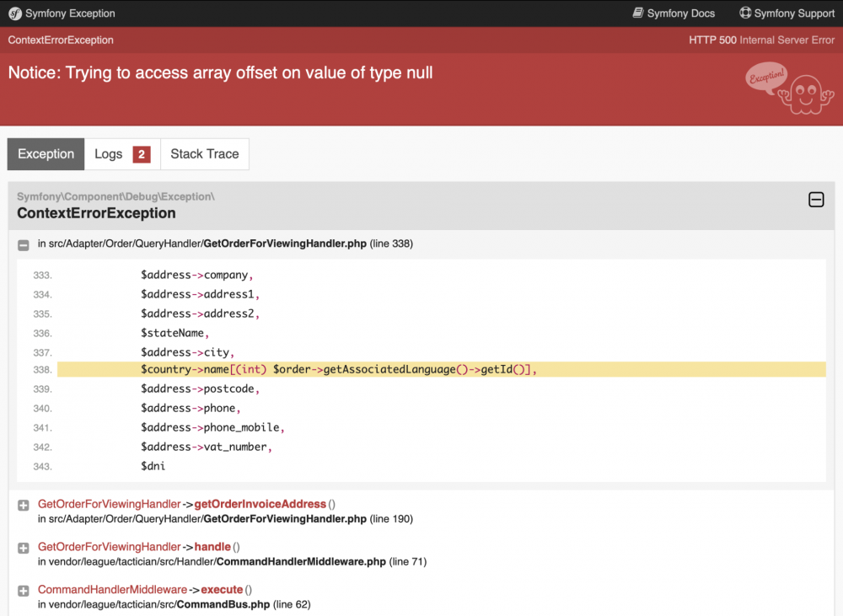Select the Exception tab

[46, 154]
